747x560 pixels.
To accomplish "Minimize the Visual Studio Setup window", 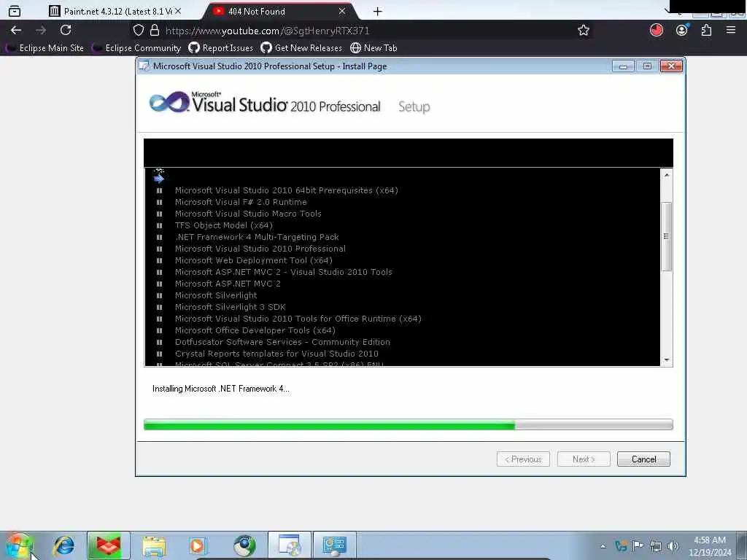I will (623, 66).
